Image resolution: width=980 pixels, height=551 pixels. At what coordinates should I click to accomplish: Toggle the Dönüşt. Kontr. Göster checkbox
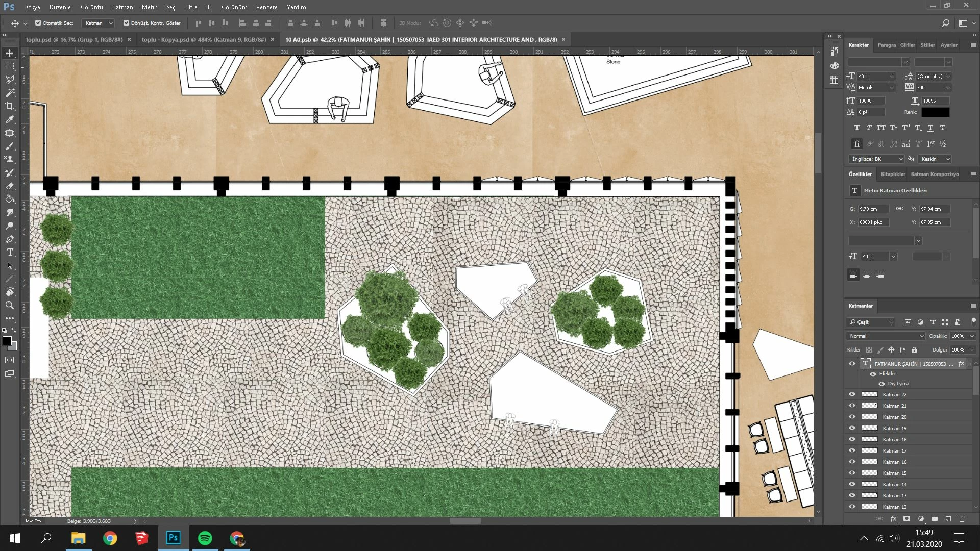tap(127, 23)
